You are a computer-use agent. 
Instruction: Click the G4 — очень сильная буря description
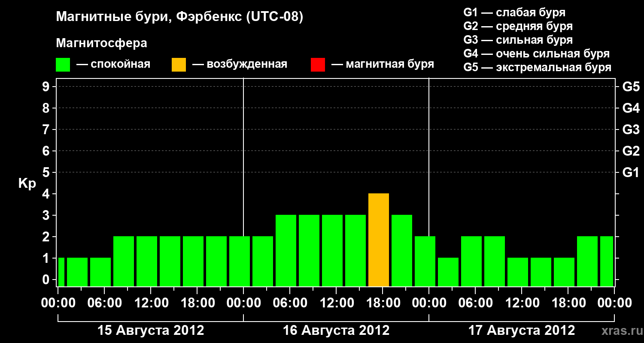point(536,54)
